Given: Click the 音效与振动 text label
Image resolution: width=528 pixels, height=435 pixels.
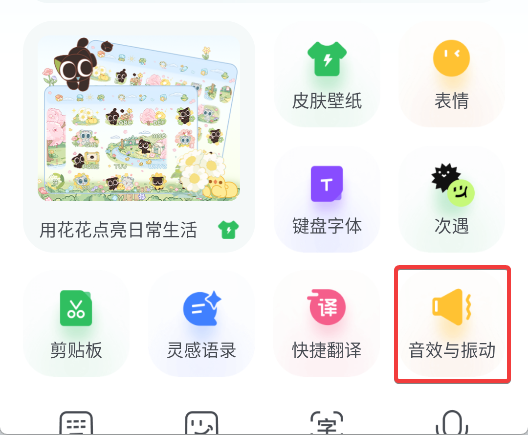Looking at the screenshot, I should tap(452, 350).
